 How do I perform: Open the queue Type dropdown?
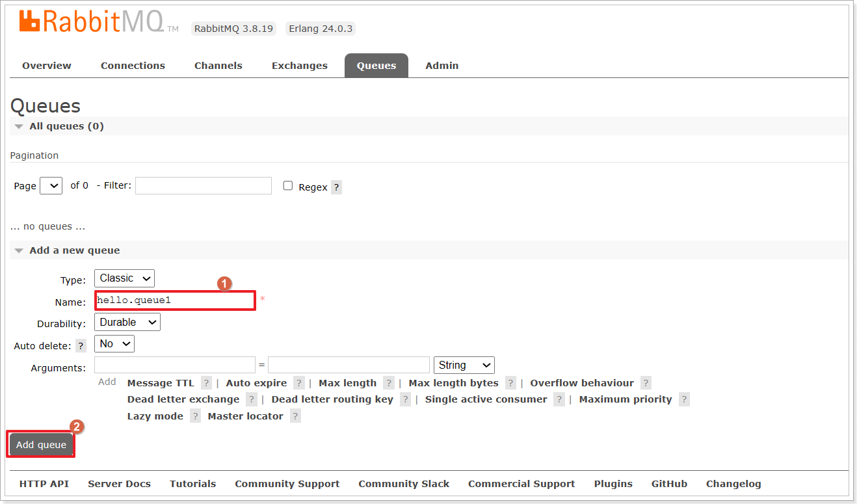124,278
